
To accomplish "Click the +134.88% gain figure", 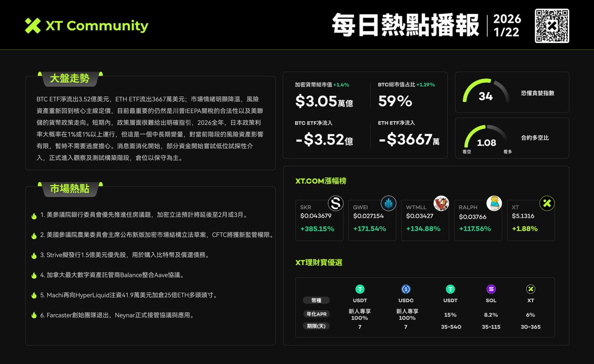I will (423, 229).
